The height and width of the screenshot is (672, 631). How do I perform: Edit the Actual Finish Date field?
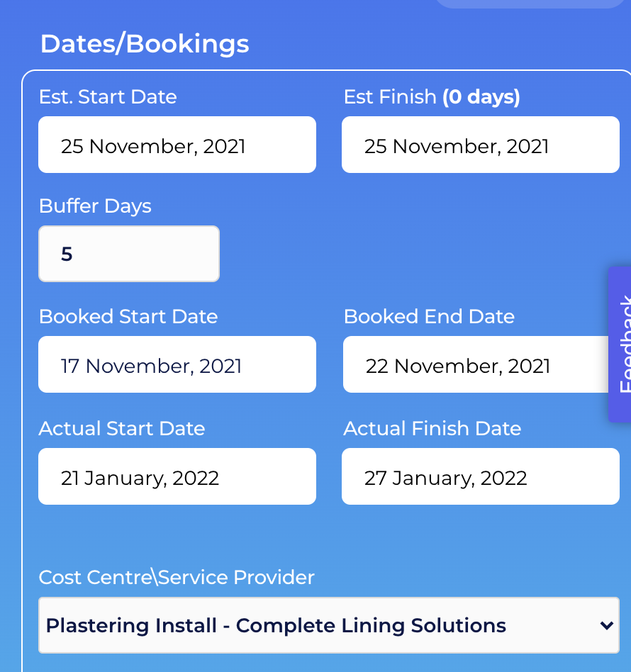481,476
